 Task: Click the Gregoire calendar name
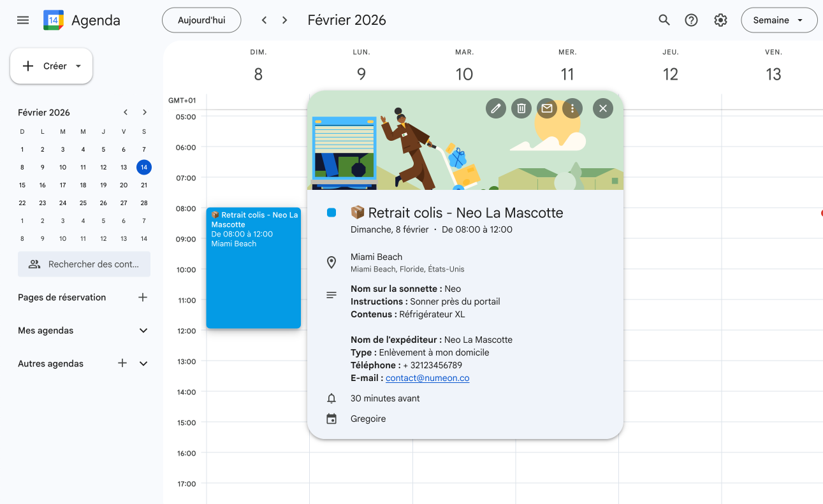point(368,419)
